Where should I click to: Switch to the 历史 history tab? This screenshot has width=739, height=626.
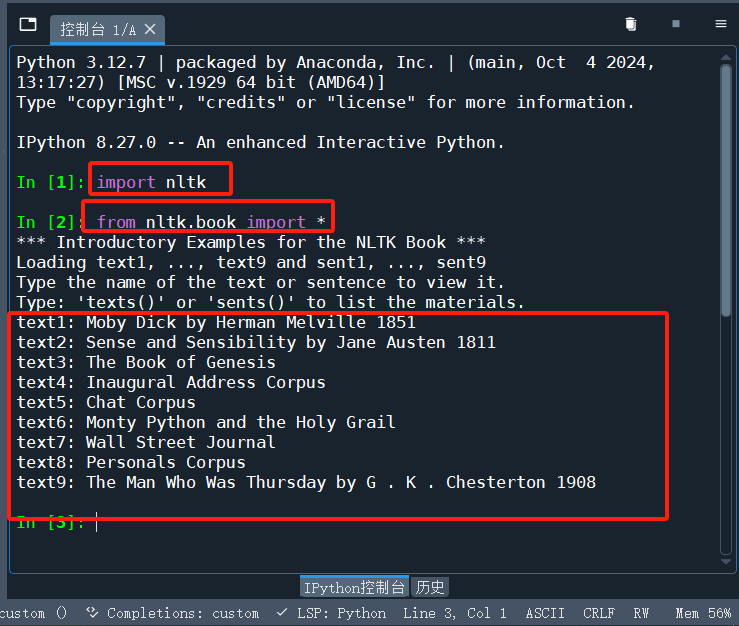[x=430, y=587]
